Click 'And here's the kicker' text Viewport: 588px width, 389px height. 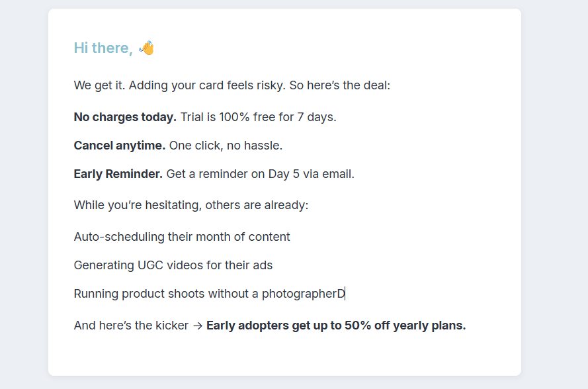tap(131, 325)
